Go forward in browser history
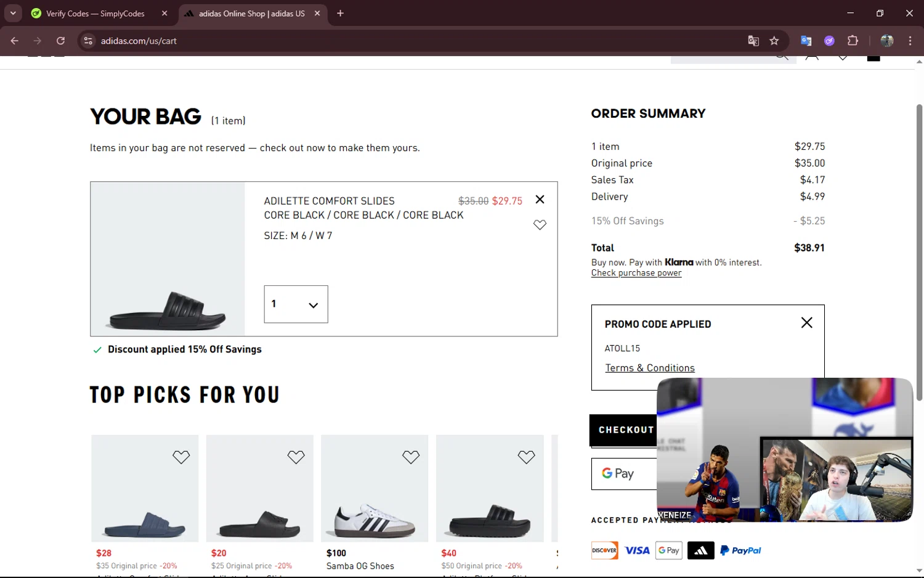The width and height of the screenshot is (924, 578). 38,41
